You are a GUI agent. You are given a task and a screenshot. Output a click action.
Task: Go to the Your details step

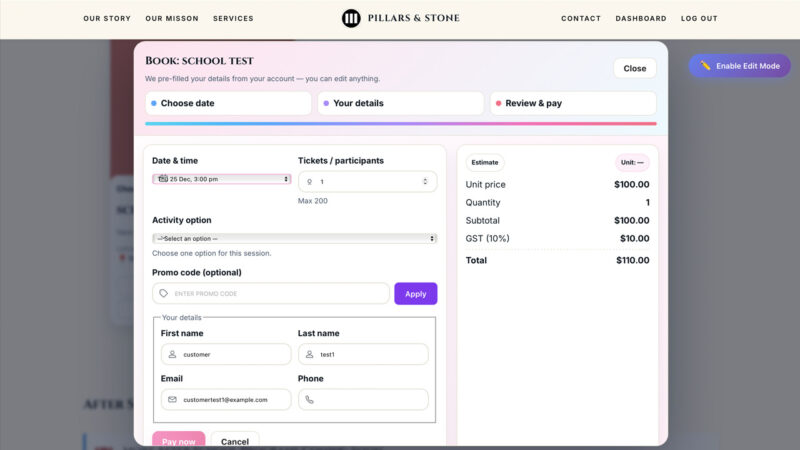tap(400, 103)
